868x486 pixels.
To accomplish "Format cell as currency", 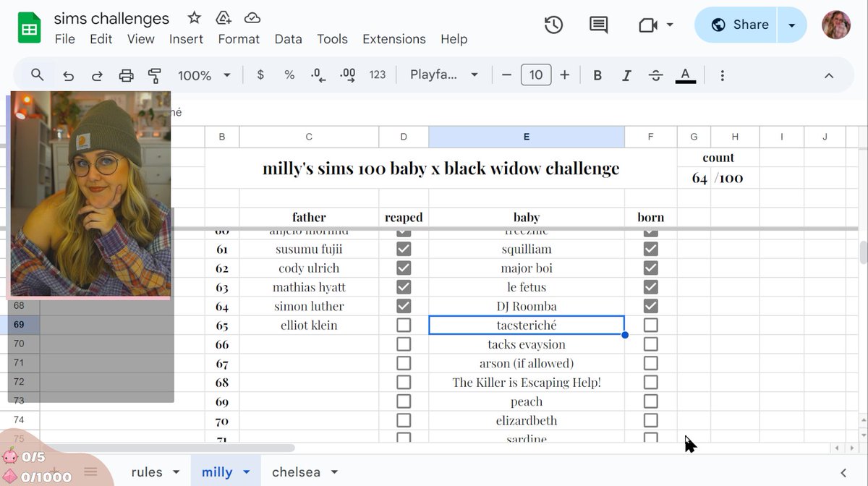I will pos(260,74).
